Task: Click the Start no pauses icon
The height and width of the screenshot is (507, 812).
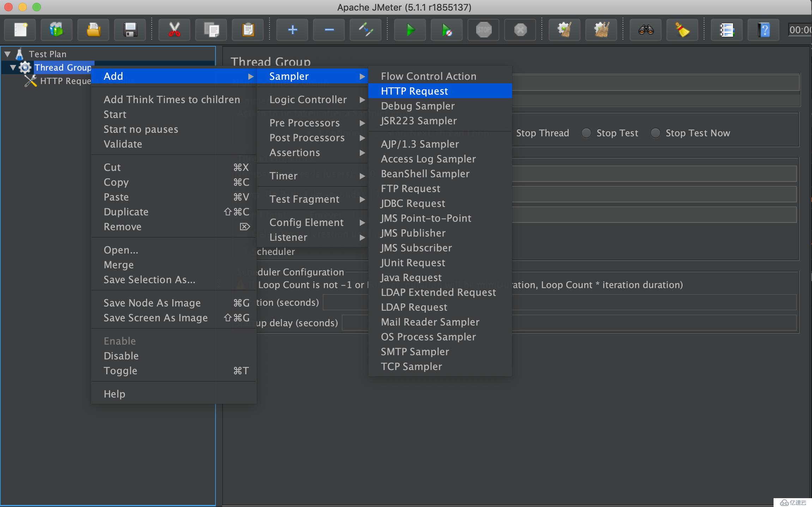Action: click(447, 30)
